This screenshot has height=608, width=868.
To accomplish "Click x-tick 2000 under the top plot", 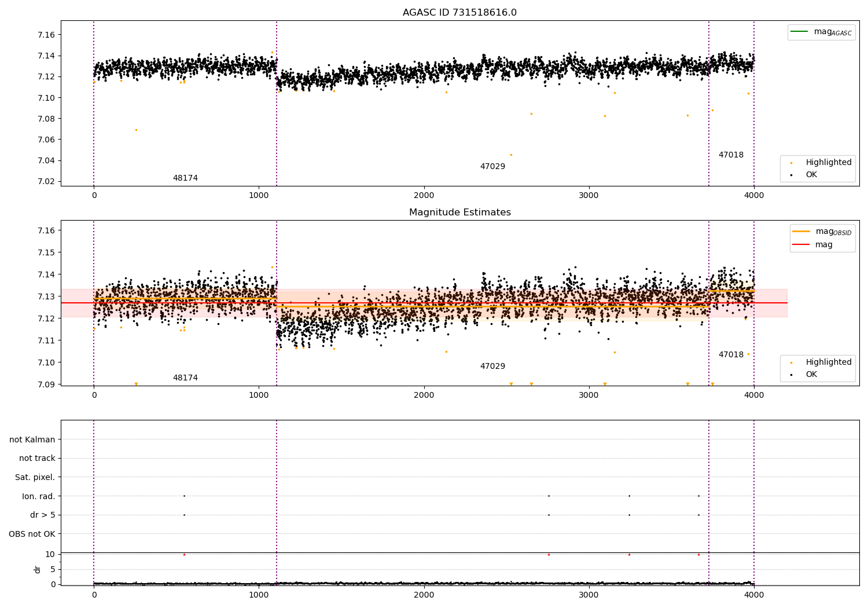I will point(424,196).
